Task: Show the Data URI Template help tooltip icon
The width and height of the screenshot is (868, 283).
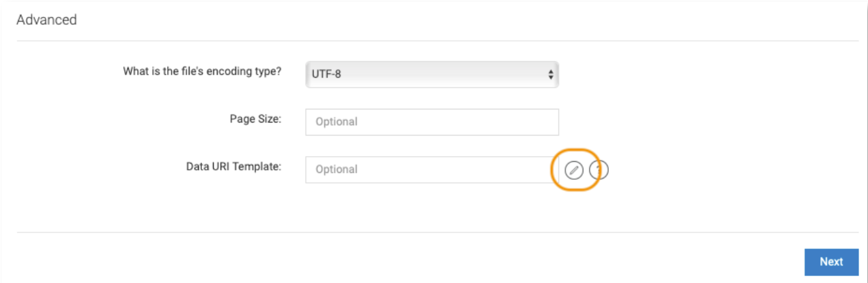Action: [x=600, y=170]
